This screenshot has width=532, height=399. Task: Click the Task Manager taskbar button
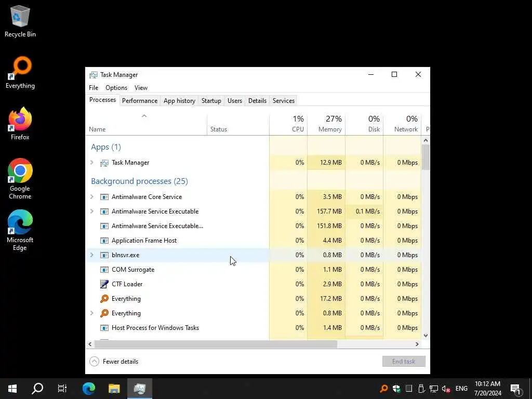pos(139,389)
